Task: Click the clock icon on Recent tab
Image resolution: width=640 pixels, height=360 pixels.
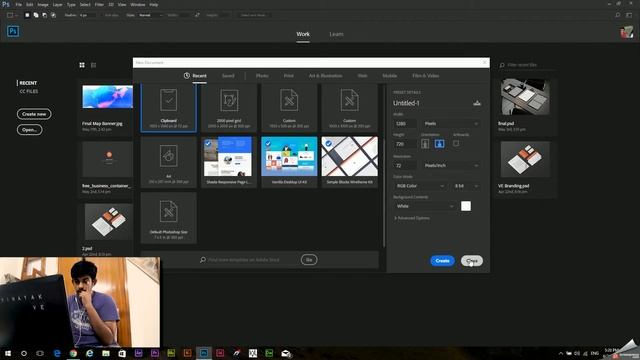Action: click(x=187, y=76)
